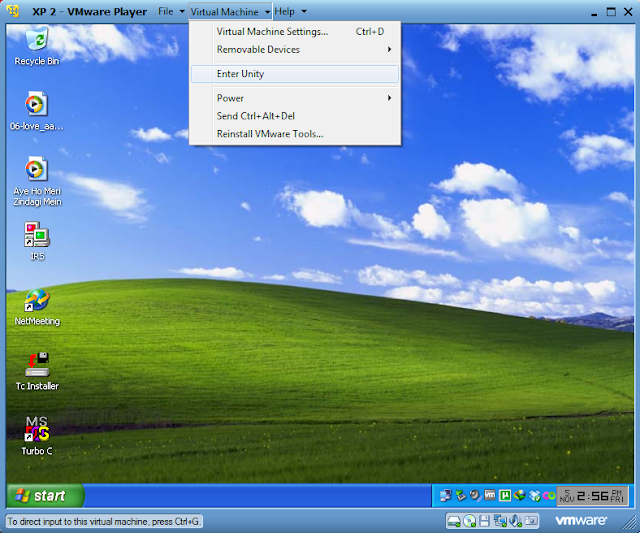Click the network adapter device status icon
Image resolution: width=640 pixels, height=533 pixels.
(500, 521)
